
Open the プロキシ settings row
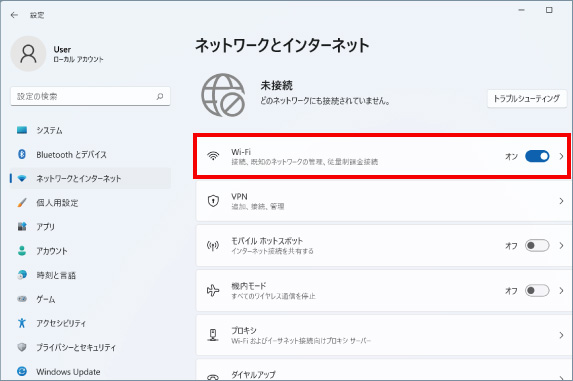[x=384, y=335]
